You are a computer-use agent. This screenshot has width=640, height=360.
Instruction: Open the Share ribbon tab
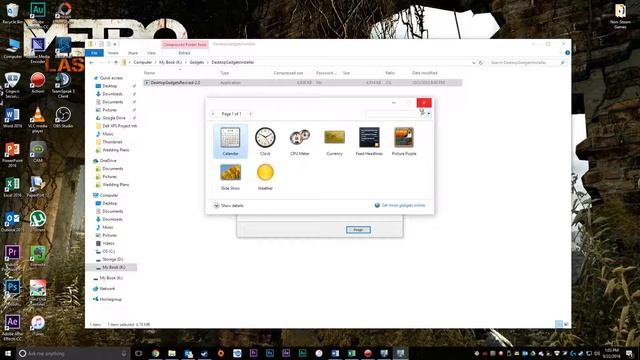click(133, 53)
